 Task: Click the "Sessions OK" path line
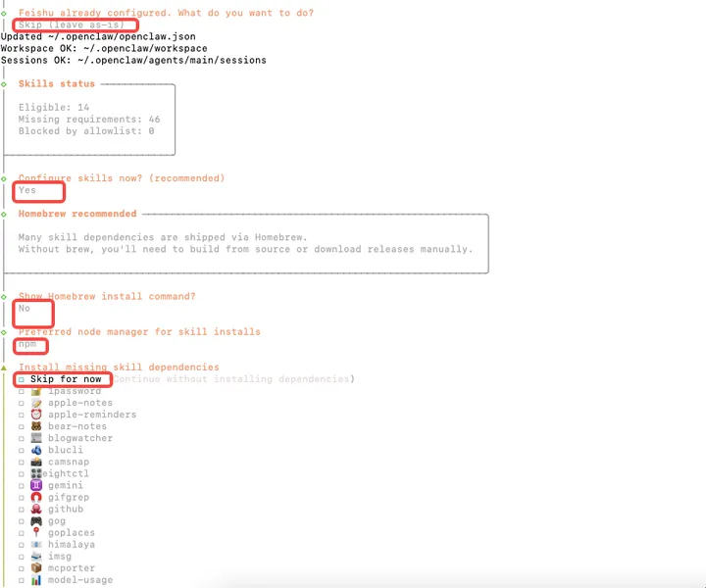[x=133, y=60]
